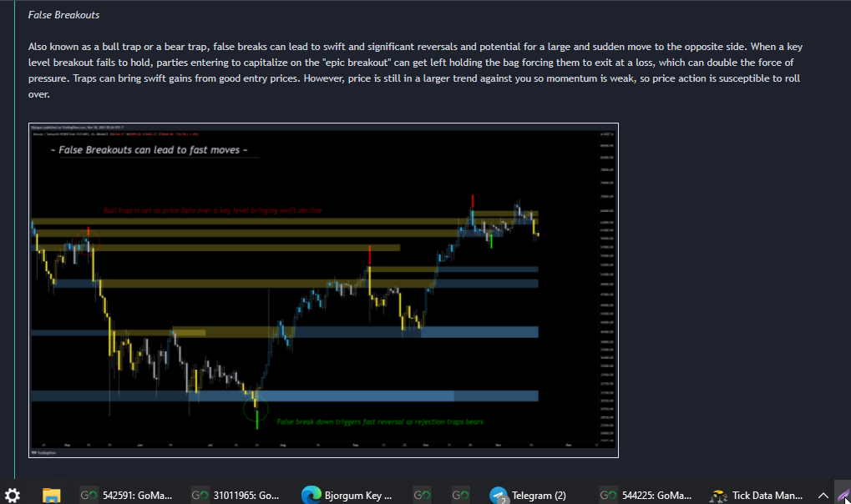Screen dimensions: 851x504
Task: Switch to the 544225: GoMa... window
Action: (646, 495)
